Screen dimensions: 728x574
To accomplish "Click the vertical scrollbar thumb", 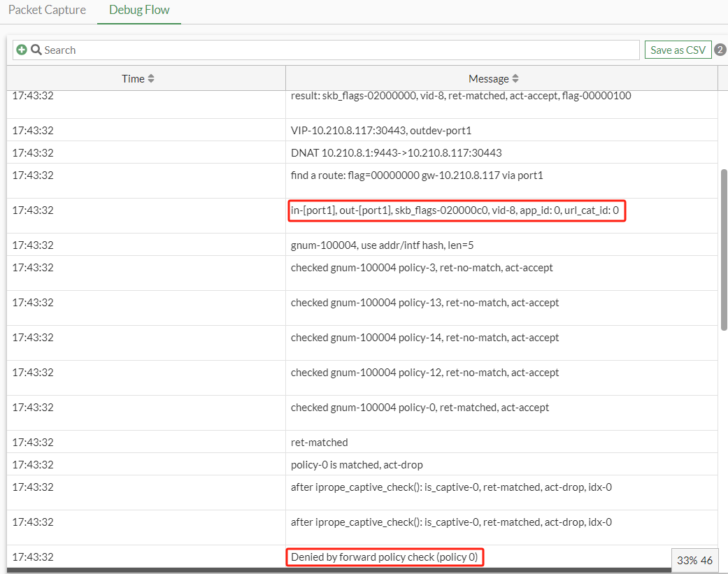I will click(724, 248).
